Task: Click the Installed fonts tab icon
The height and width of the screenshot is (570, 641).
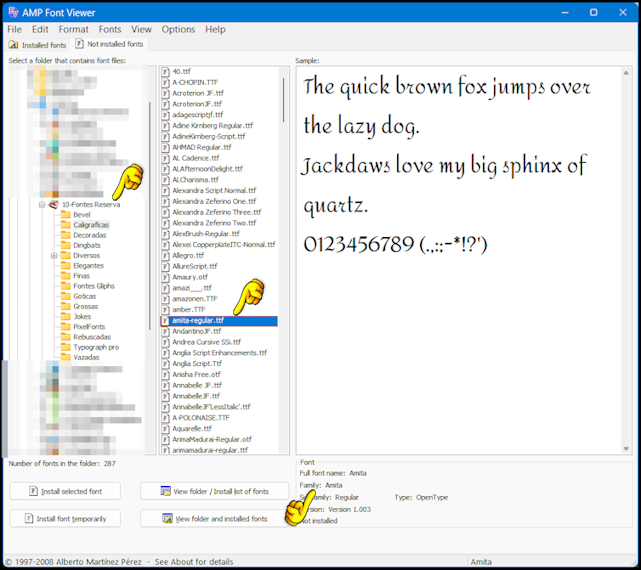Action: [x=13, y=45]
